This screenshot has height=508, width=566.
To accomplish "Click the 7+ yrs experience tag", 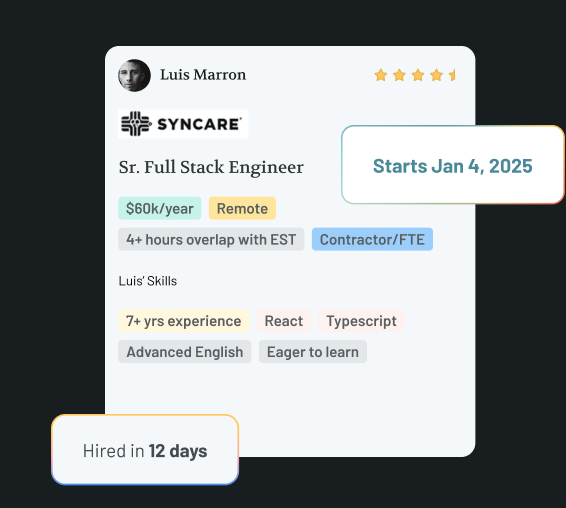I will (183, 321).
